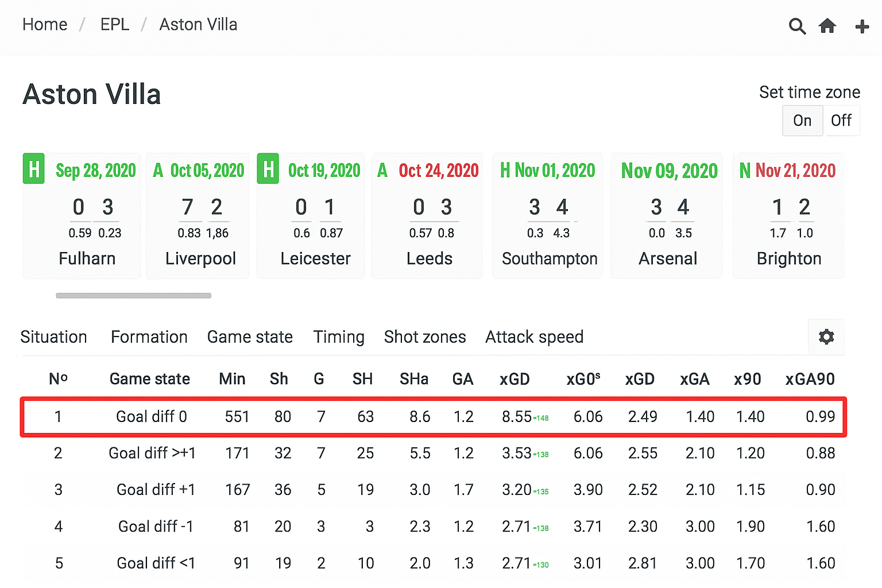This screenshot has height=588, width=882.
Task: Switch to the Formation tab
Action: click(149, 337)
